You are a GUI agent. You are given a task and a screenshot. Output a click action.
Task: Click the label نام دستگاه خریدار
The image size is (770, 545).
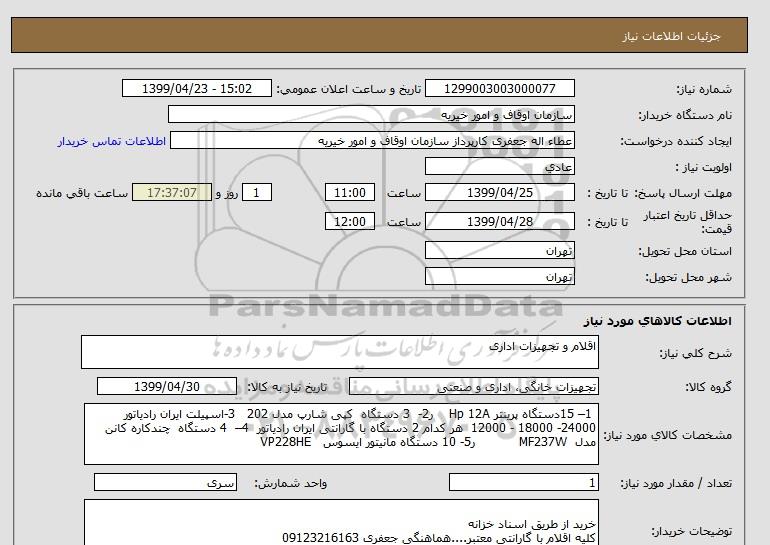pyautogui.click(x=685, y=115)
